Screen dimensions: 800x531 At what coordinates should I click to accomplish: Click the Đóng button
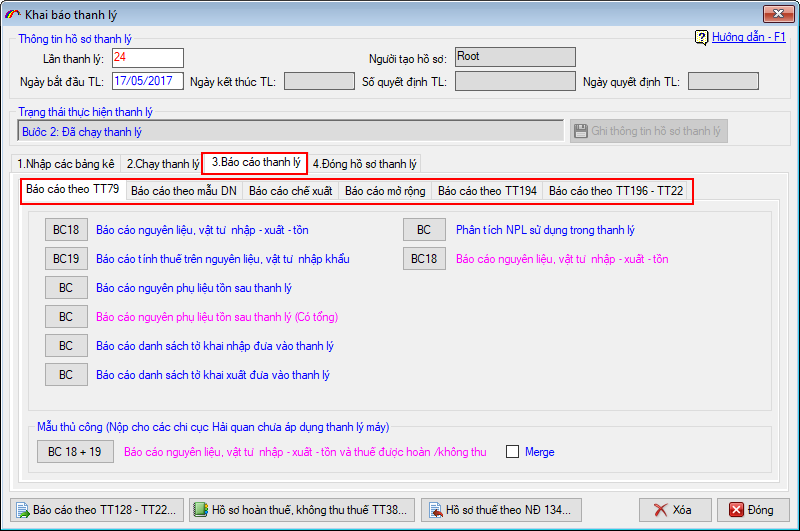753,510
